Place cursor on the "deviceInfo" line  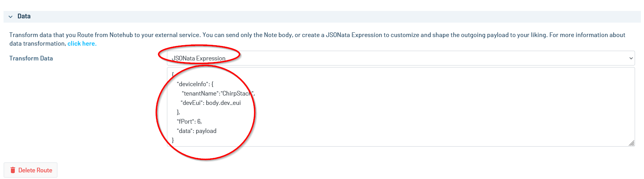195,84
